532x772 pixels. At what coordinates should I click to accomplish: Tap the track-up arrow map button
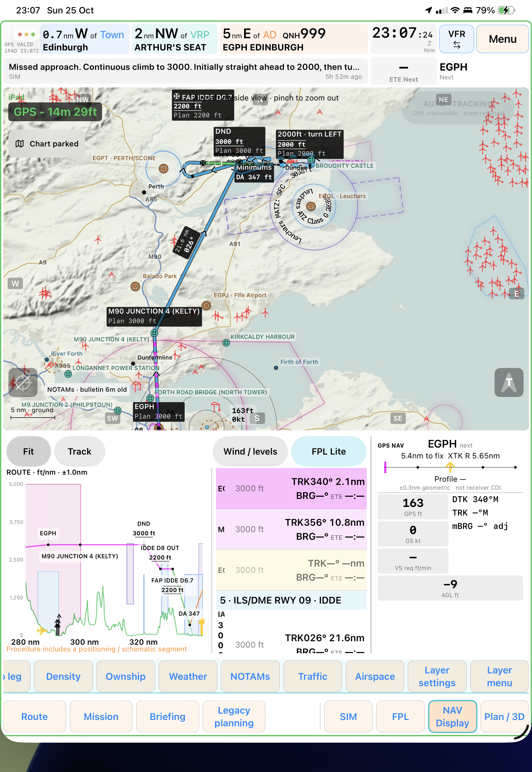pos(509,382)
